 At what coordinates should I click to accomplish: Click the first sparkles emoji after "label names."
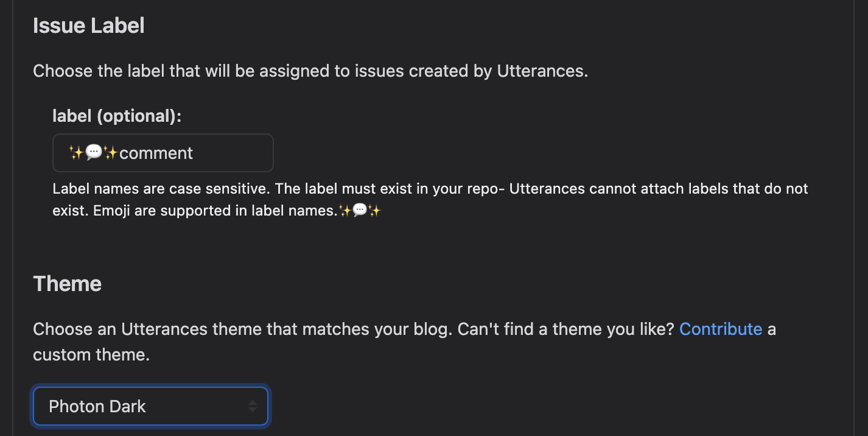point(345,211)
